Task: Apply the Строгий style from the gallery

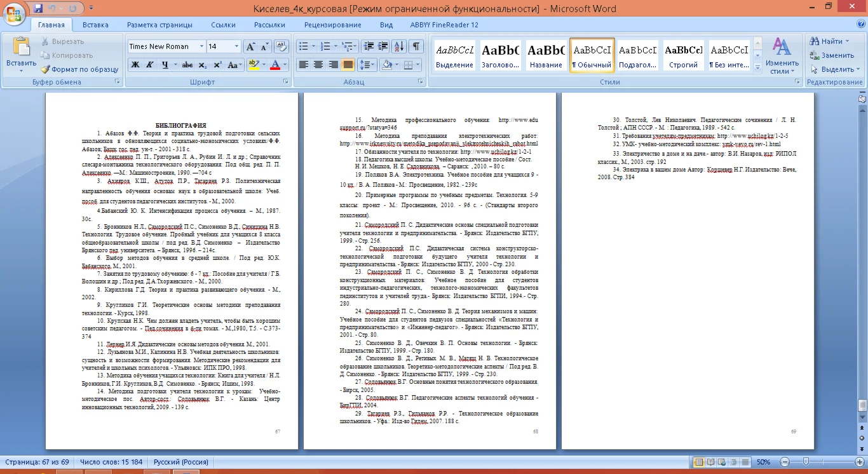Action: 684,56
